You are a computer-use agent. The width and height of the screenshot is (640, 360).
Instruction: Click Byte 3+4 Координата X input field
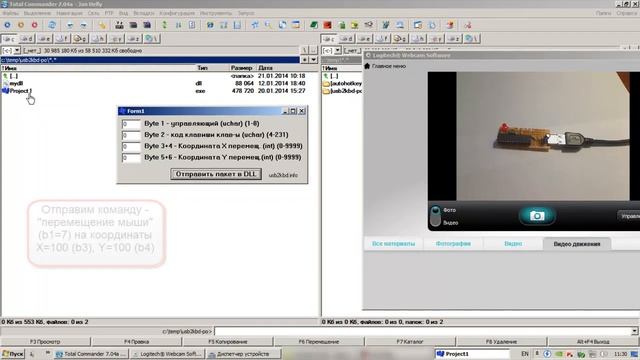coord(131,146)
